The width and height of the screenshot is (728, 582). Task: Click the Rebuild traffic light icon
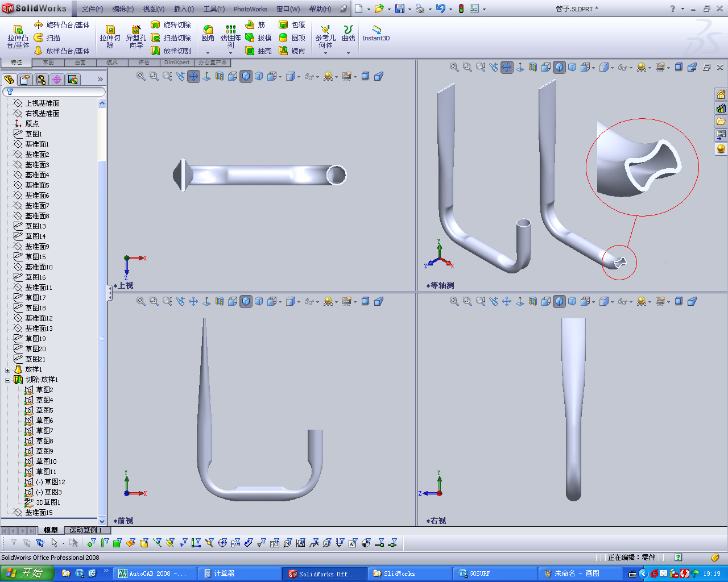pos(461,9)
